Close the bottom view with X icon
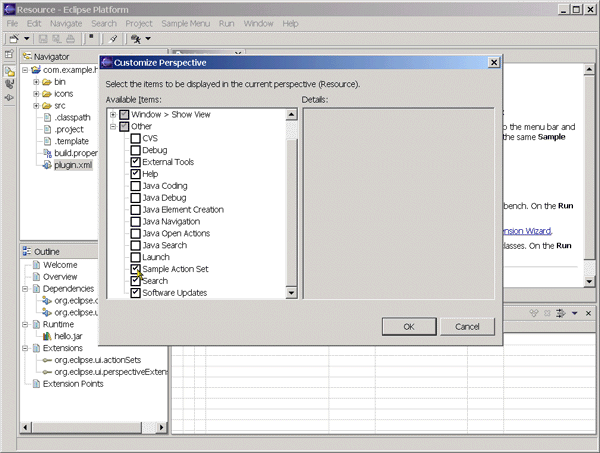600x453 pixels. (x=589, y=313)
